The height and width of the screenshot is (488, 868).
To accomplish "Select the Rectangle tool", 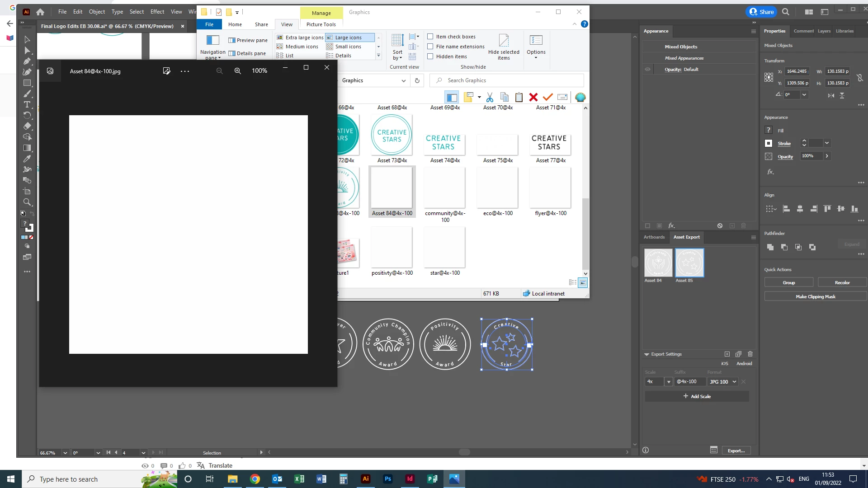I will [27, 83].
